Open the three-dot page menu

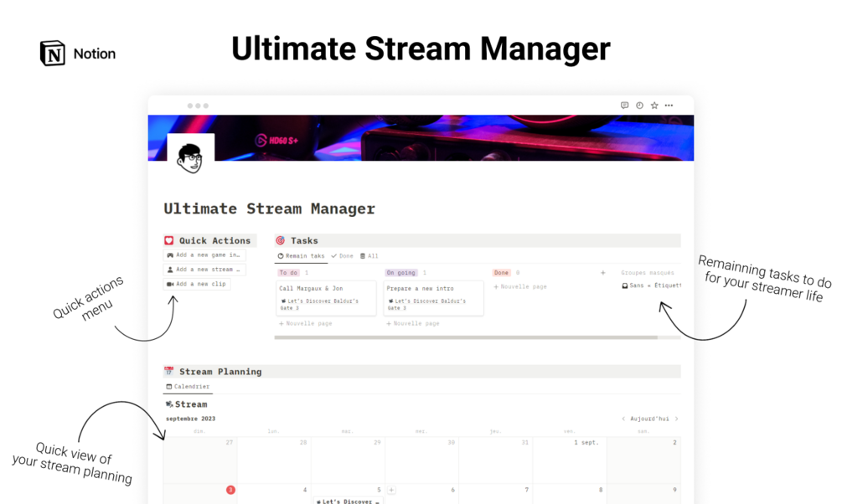669,105
